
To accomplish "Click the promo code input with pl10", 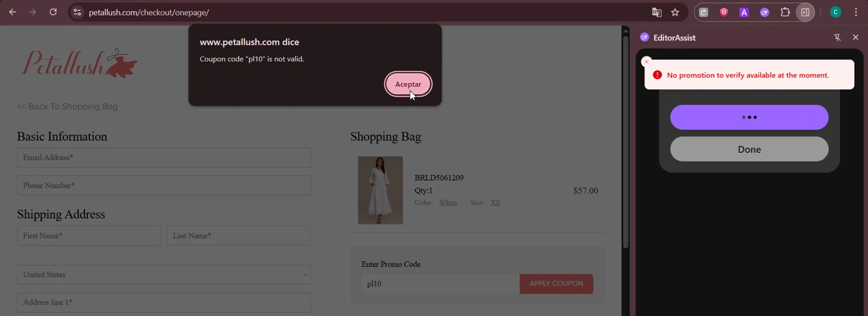I will click(440, 284).
